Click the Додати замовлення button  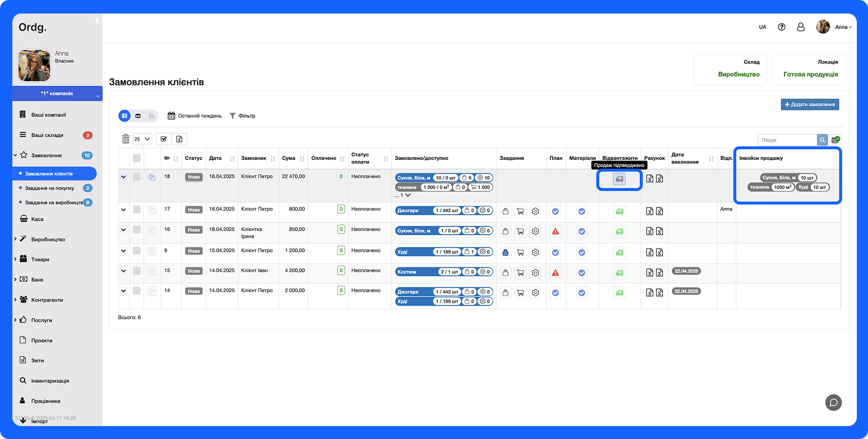click(x=809, y=105)
